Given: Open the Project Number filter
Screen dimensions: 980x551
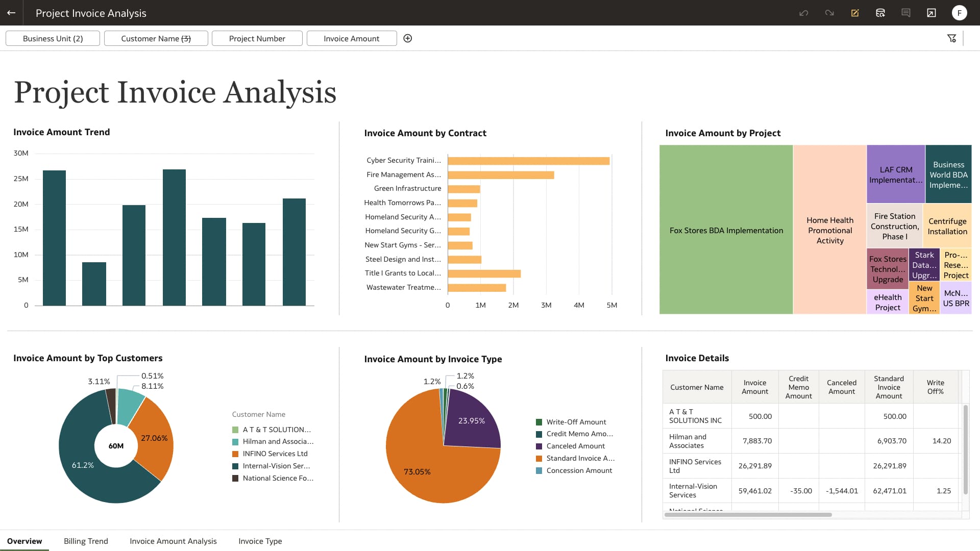Looking at the screenshot, I should click(257, 38).
